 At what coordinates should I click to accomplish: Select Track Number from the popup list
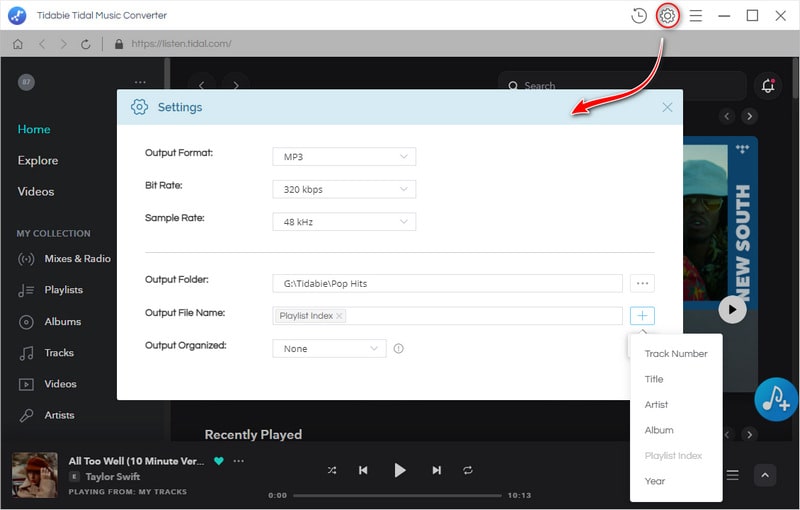[x=676, y=354]
